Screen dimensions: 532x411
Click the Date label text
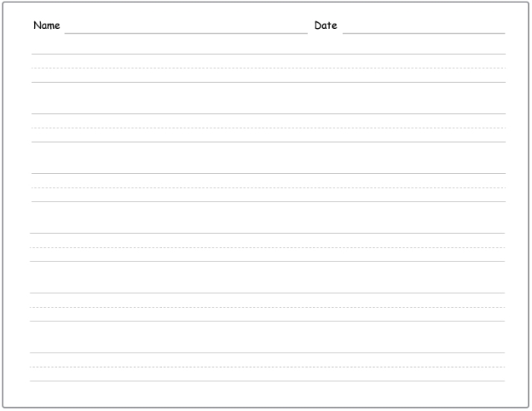point(326,25)
